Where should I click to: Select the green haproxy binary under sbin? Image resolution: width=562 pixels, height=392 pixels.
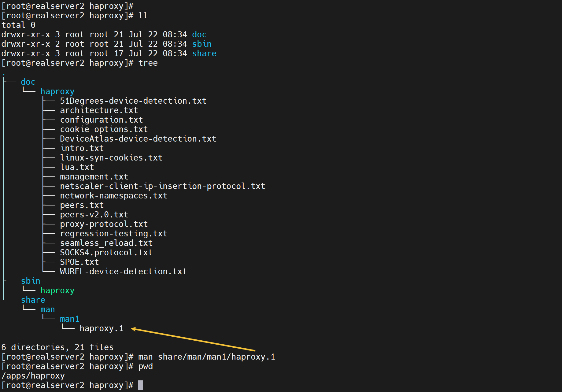click(x=57, y=290)
